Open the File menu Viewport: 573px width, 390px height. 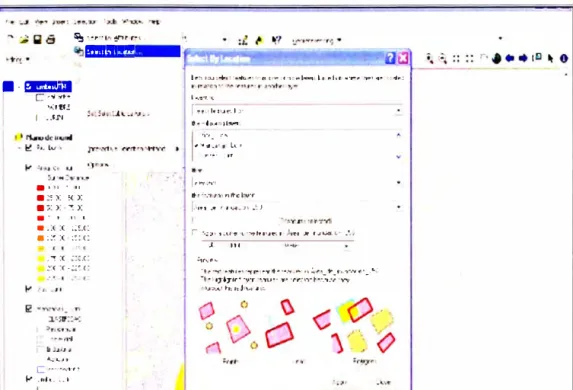[10, 22]
